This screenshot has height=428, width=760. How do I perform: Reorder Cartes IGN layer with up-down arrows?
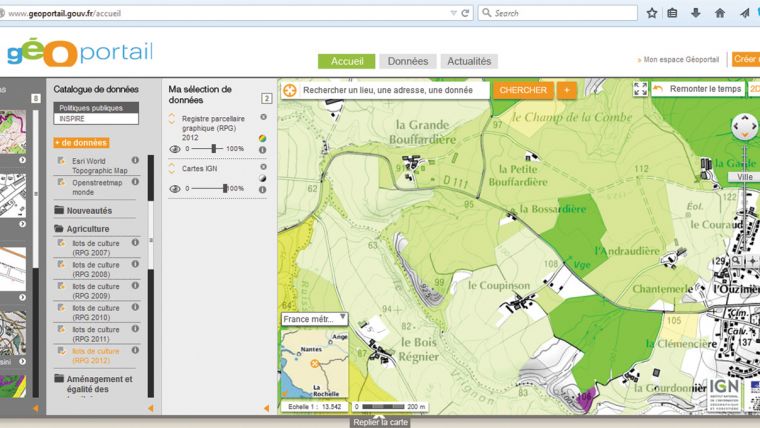[x=172, y=168]
